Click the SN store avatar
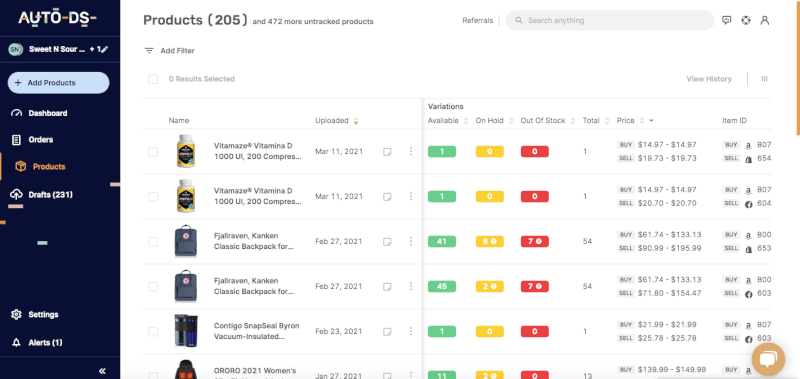Viewport: 800px width, 379px height. click(15, 49)
